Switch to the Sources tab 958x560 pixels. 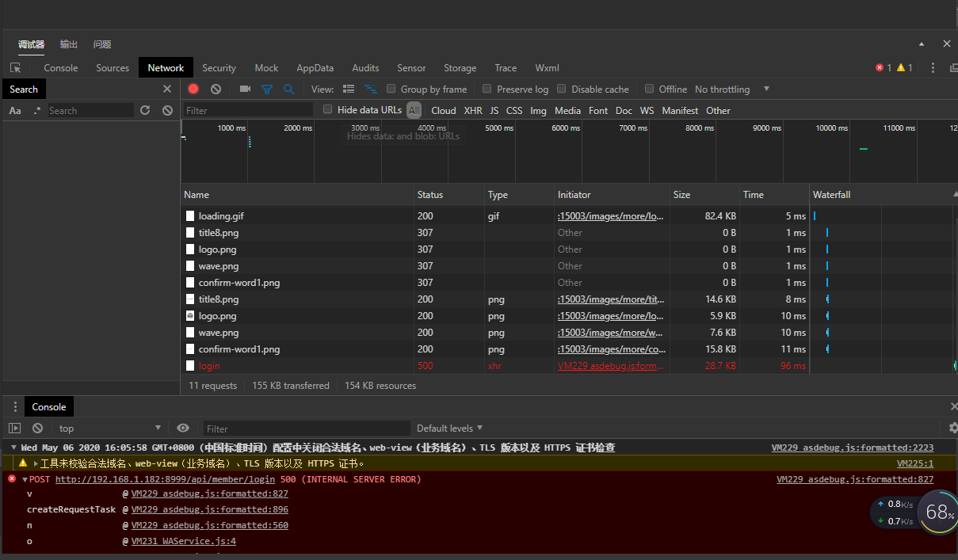(113, 68)
